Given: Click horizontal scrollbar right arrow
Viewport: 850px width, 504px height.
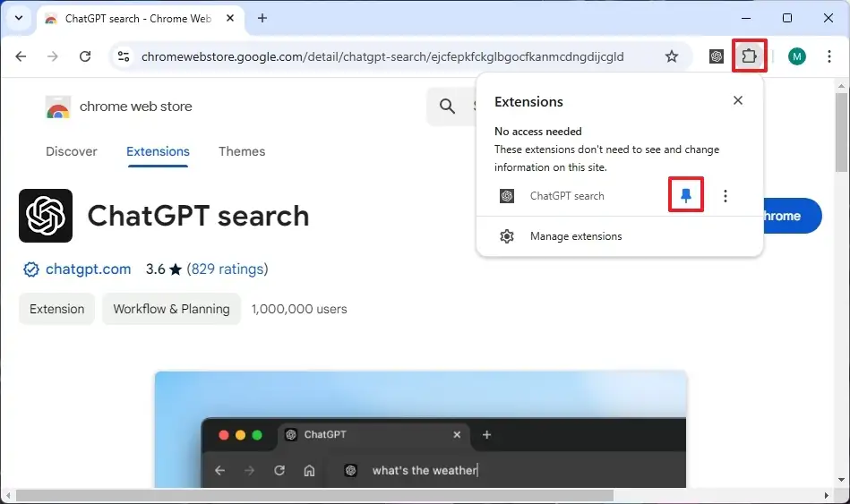Looking at the screenshot, I should click(x=827, y=496).
